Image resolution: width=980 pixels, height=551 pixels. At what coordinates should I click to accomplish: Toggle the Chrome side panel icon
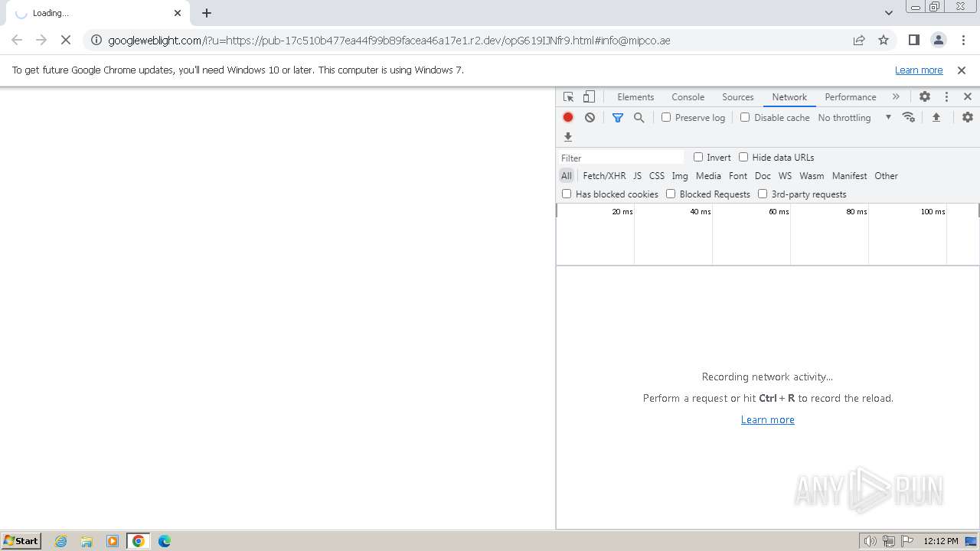pyautogui.click(x=913, y=41)
